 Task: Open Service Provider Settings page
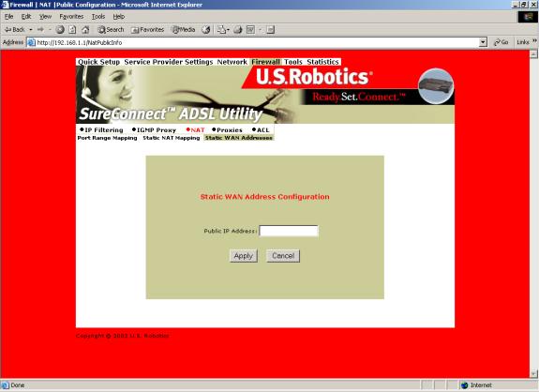[169, 62]
